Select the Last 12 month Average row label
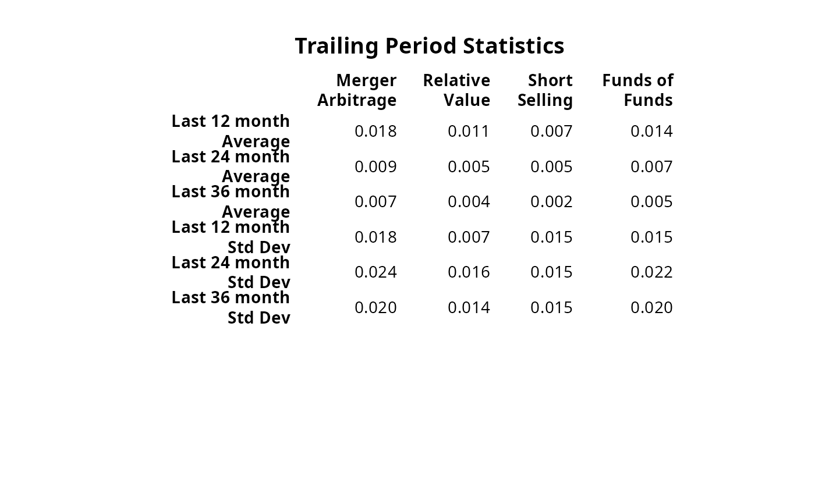The height and width of the screenshot is (504, 815). [231, 131]
